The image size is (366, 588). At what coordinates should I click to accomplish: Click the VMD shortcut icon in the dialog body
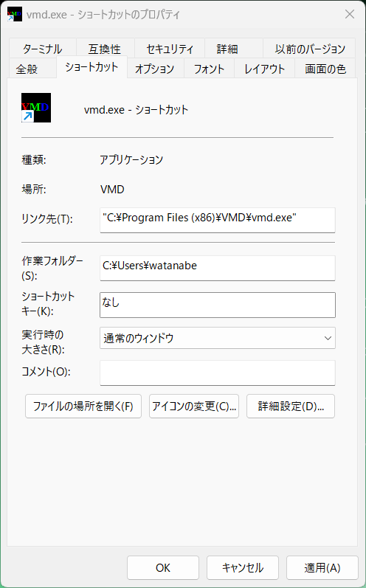36,108
